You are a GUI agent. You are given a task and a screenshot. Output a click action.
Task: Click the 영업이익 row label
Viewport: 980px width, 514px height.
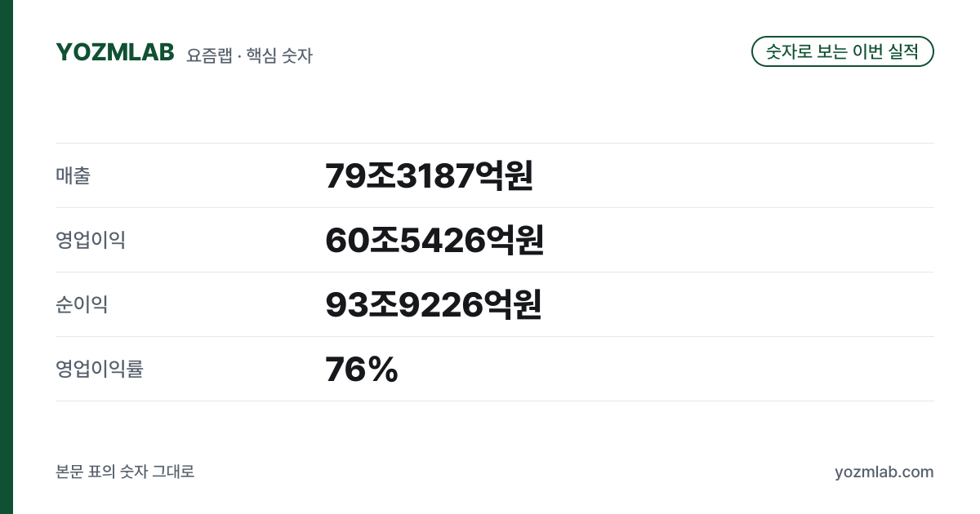(x=91, y=240)
